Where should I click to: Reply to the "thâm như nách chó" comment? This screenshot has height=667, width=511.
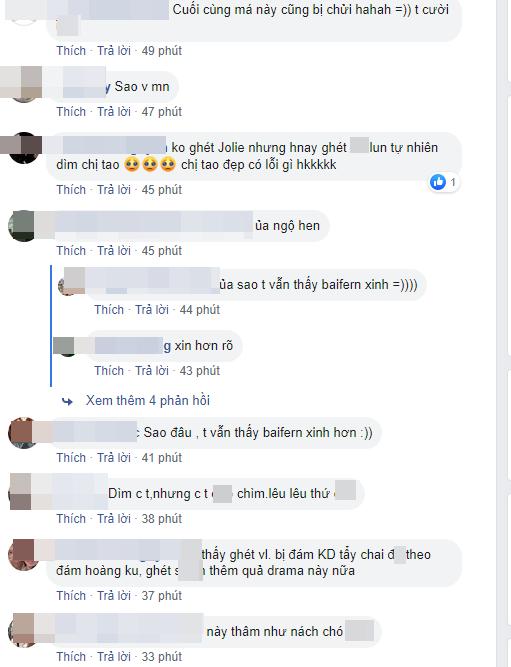click(114, 657)
